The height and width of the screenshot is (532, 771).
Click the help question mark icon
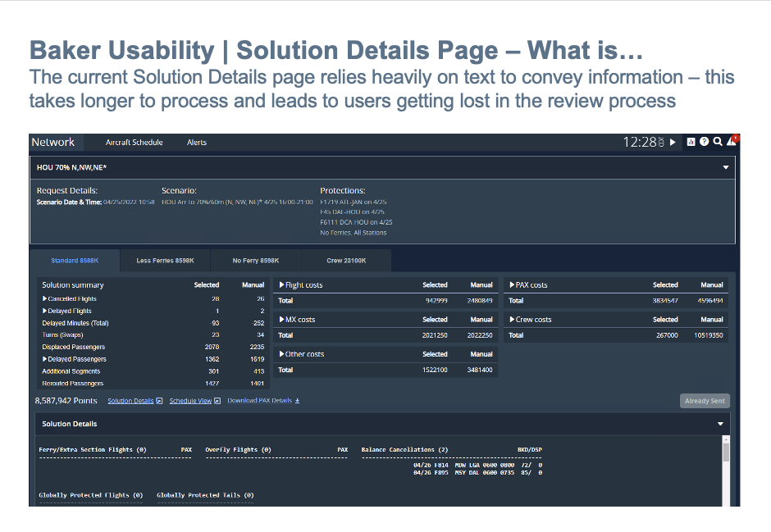[704, 142]
